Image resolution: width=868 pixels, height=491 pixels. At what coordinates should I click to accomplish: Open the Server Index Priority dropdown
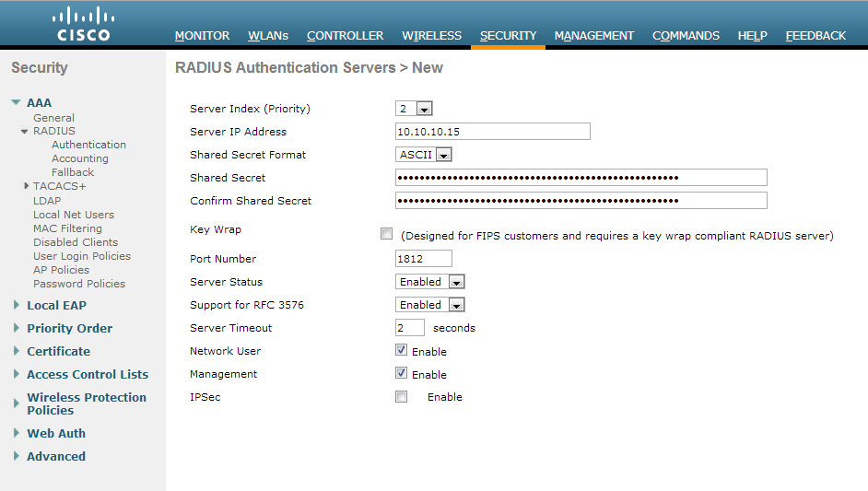pos(414,109)
